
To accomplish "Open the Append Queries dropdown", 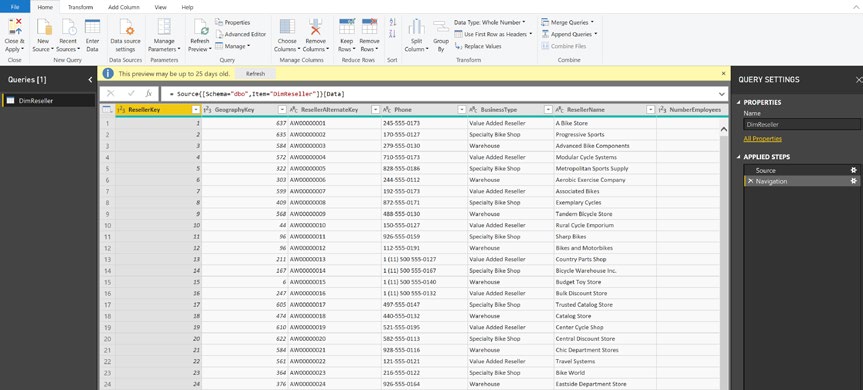I will [570, 34].
